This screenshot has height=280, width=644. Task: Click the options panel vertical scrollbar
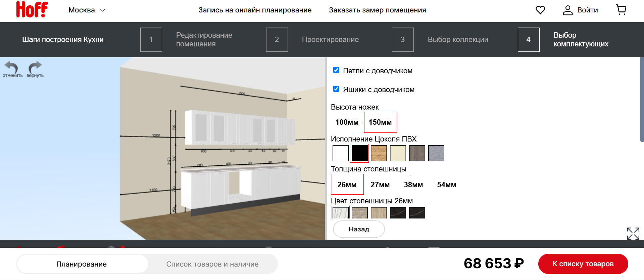click(x=642, y=101)
